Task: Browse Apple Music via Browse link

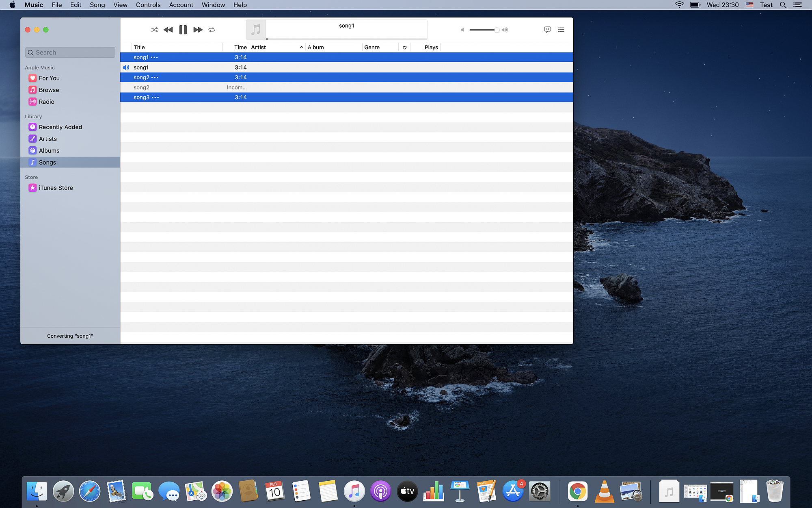Action: point(49,90)
